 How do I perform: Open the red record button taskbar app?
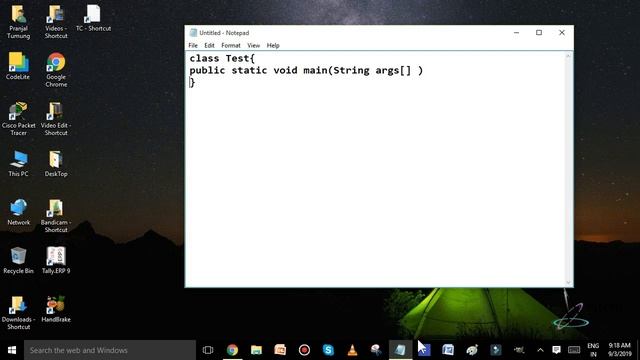coord(304,350)
